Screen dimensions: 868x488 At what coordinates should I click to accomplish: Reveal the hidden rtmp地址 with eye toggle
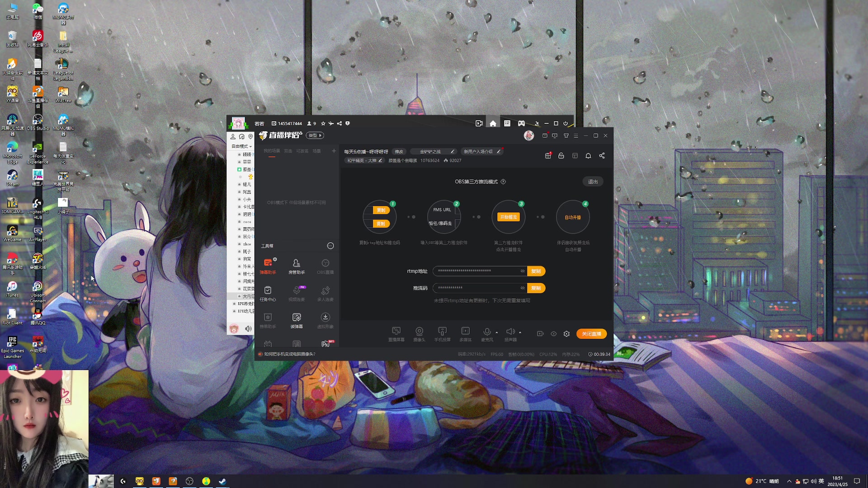pos(523,271)
